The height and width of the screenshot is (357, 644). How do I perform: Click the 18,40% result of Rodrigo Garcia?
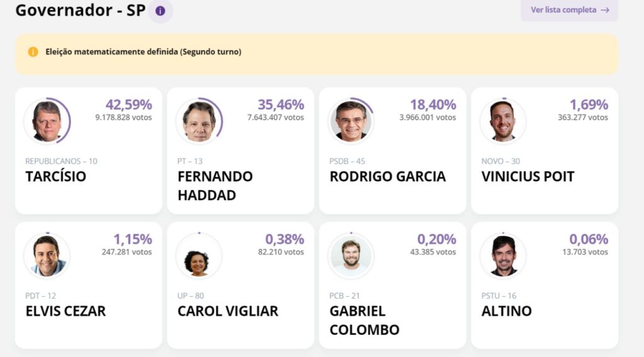pyautogui.click(x=433, y=104)
